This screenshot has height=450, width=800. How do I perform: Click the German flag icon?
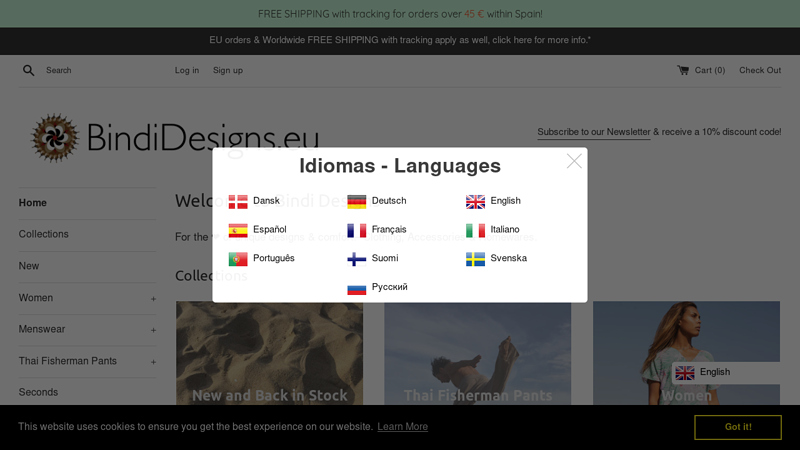click(357, 202)
